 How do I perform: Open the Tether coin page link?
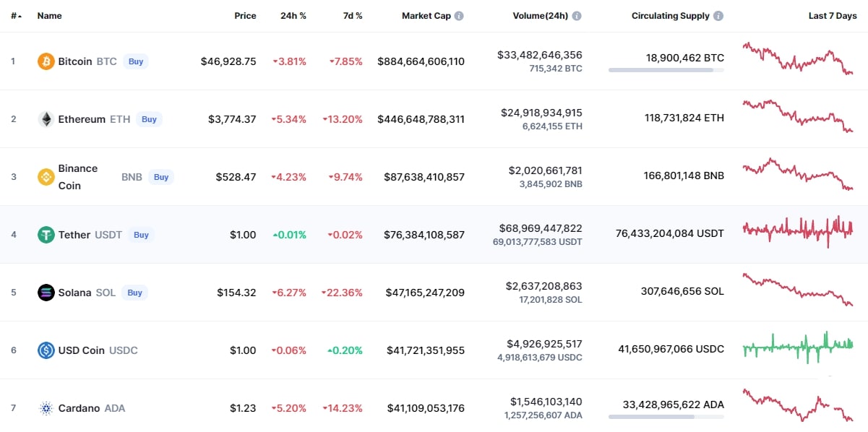point(74,235)
